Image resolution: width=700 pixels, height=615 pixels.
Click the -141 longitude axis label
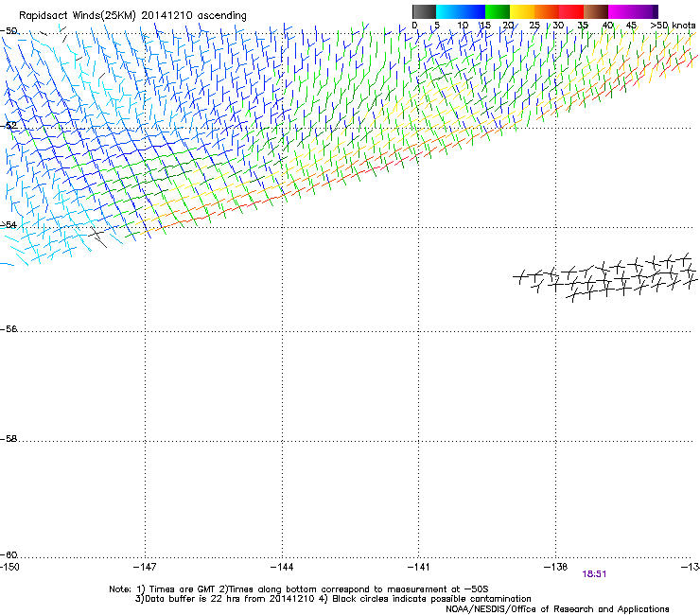[419, 567]
